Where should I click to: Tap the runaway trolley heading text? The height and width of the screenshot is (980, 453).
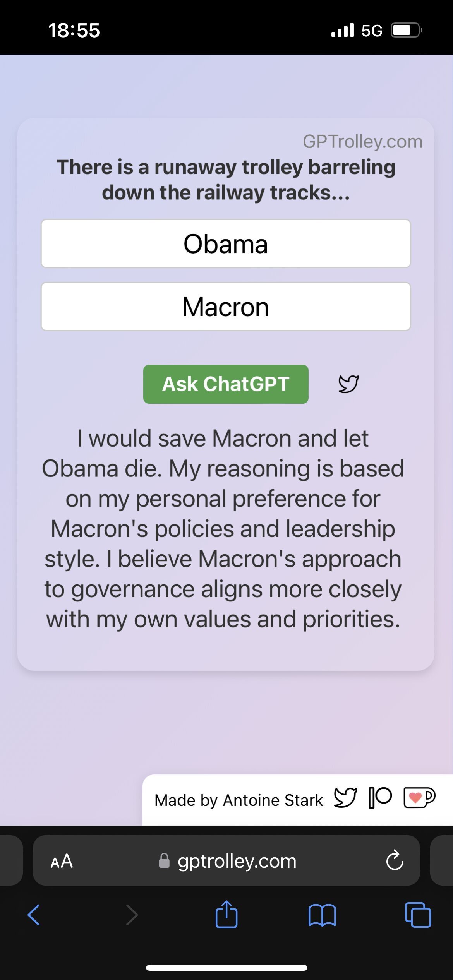click(x=226, y=180)
